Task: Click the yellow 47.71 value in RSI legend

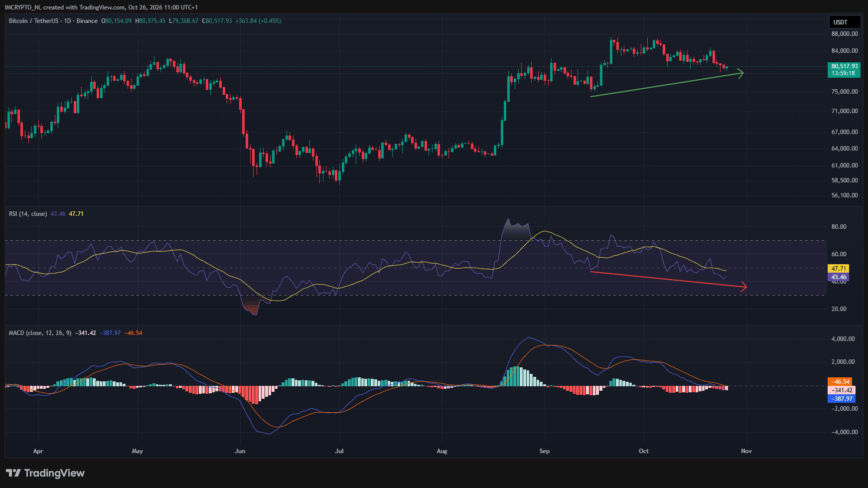Action: (x=76, y=214)
